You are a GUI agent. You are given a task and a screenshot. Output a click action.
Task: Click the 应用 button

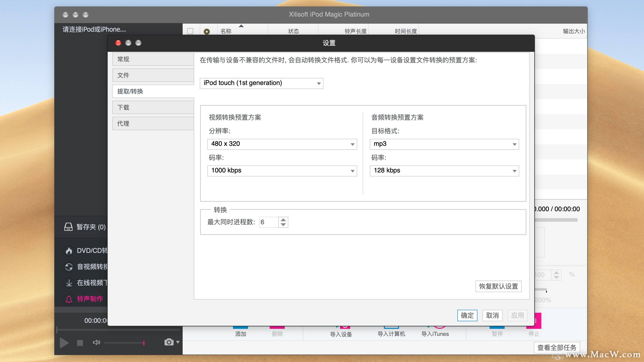pyautogui.click(x=517, y=315)
